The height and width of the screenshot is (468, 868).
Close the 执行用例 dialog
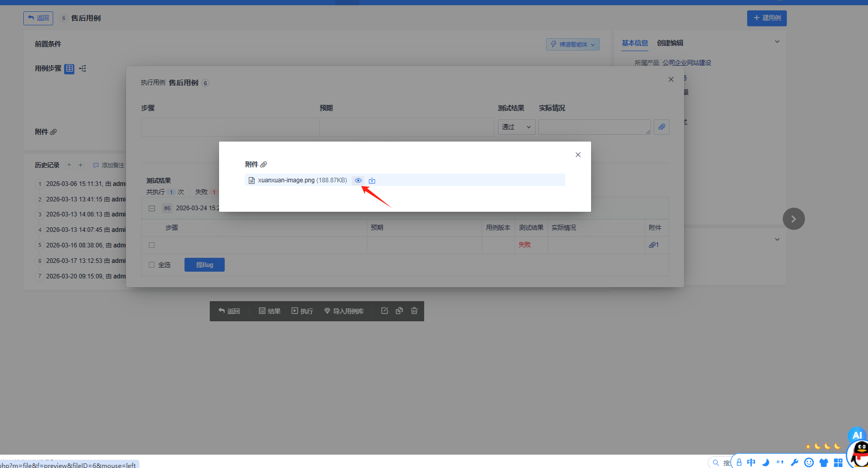coord(671,80)
